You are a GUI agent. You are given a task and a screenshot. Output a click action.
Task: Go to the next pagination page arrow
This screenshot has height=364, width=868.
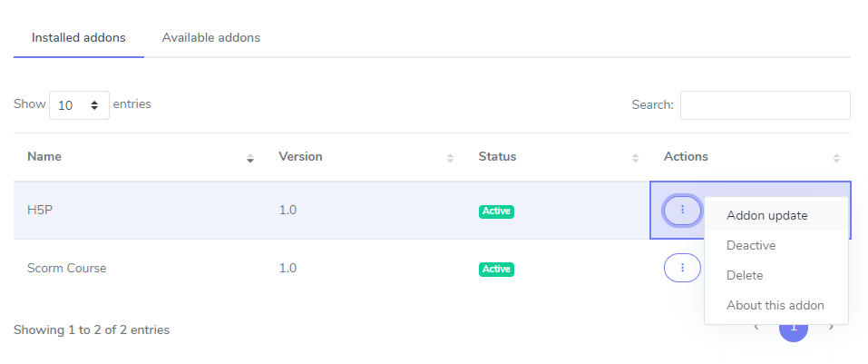point(831,327)
